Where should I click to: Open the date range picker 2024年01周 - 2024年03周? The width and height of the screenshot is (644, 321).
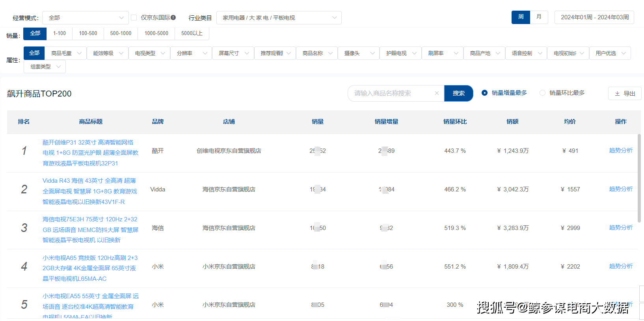(x=594, y=17)
